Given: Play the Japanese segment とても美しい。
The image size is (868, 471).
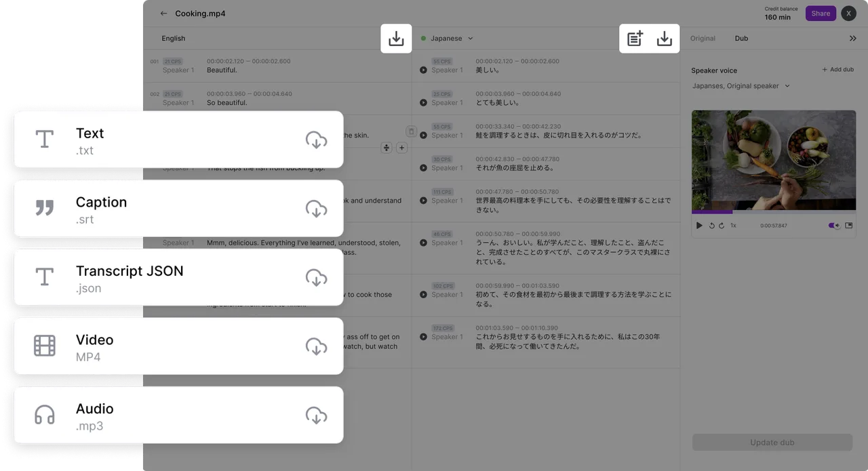Looking at the screenshot, I should pyautogui.click(x=423, y=103).
